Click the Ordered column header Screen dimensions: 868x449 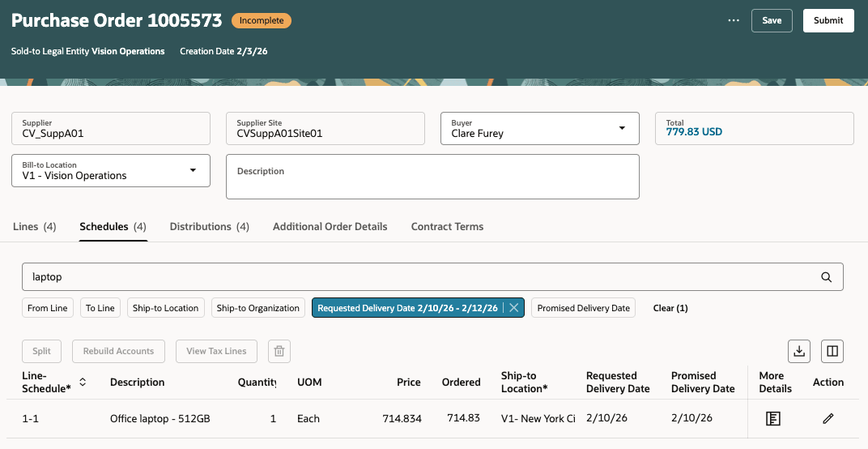(x=462, y=382)
